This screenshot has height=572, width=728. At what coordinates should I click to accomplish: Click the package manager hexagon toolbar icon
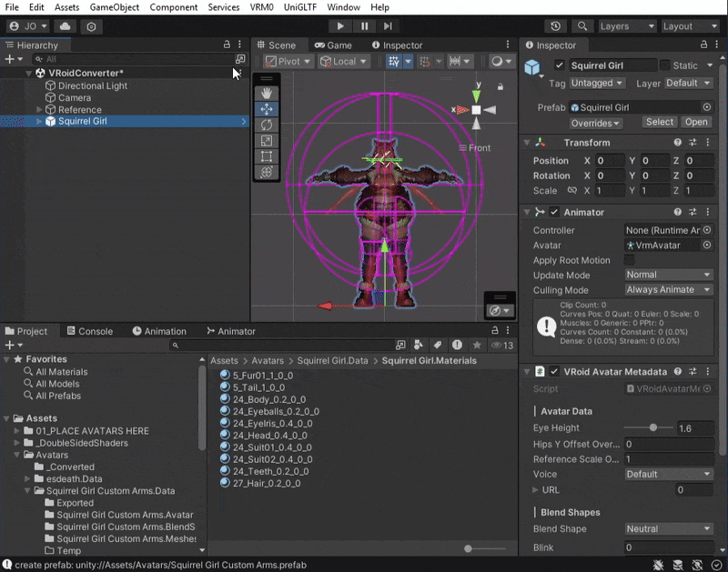[91, 26]
